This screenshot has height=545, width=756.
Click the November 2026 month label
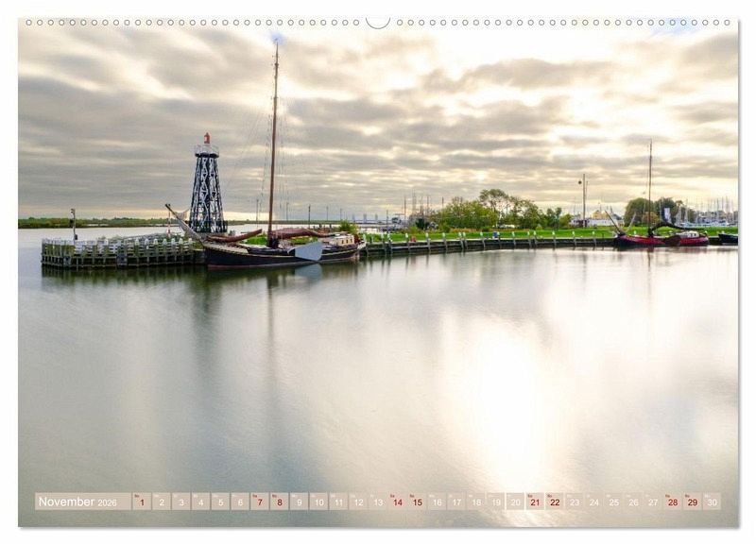tap(82, 502)
